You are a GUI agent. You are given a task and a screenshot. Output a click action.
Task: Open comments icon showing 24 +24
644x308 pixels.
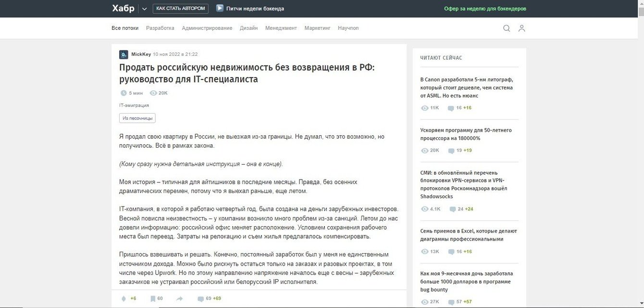click(452, 209)
